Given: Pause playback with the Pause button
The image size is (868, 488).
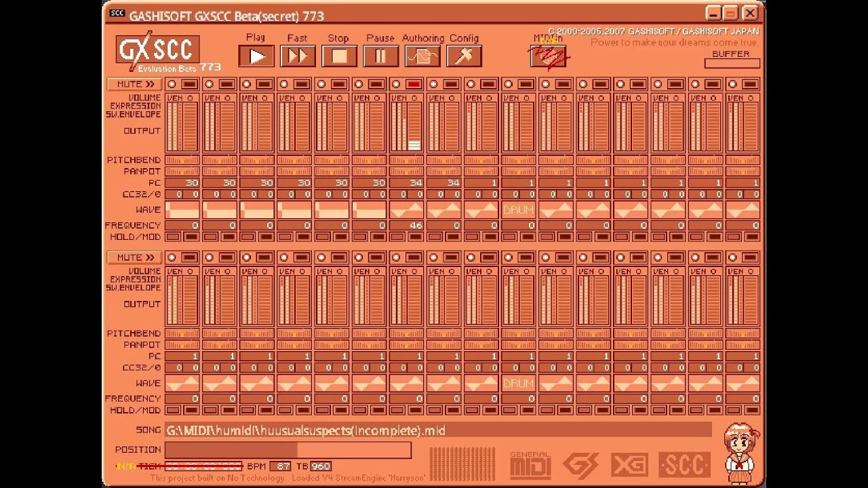Looking at the screenshot, I should click(x=380, y=56).
